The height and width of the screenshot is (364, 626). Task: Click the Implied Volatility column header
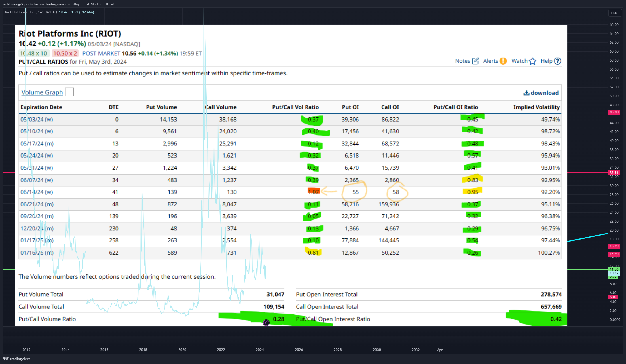point(536,107)
